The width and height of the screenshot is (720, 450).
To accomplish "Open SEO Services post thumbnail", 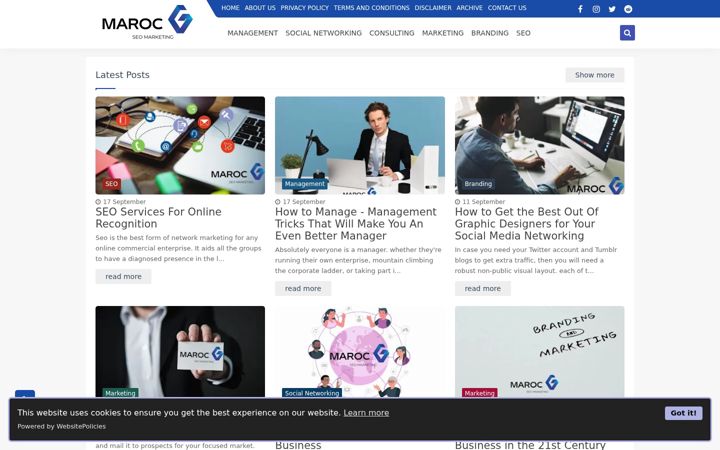I will [x=180, y=145].
